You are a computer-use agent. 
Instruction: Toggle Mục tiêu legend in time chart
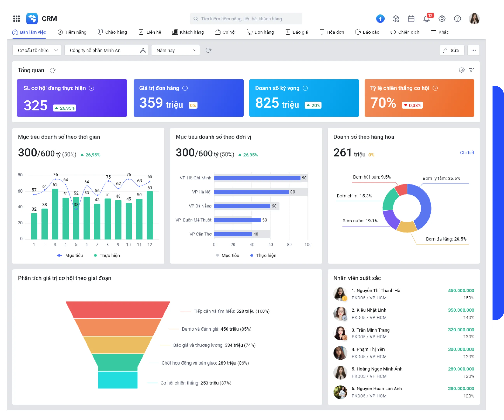tap(70, 255)
